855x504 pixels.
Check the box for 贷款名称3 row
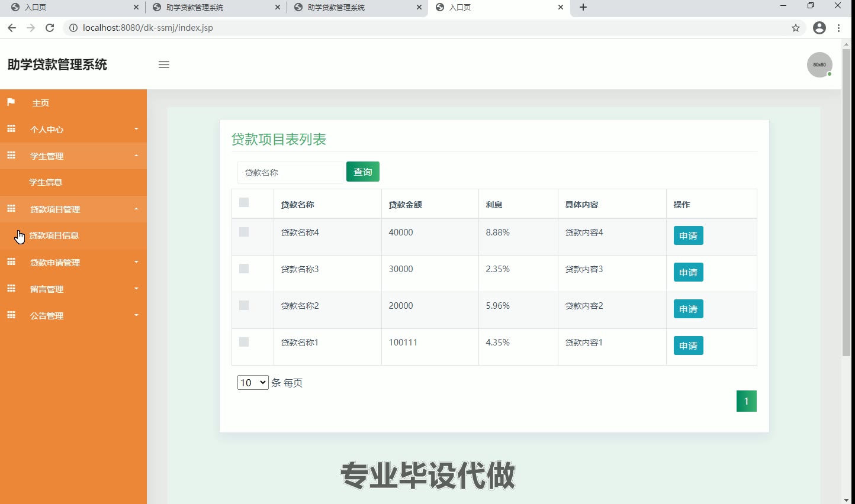click(244, 269)
